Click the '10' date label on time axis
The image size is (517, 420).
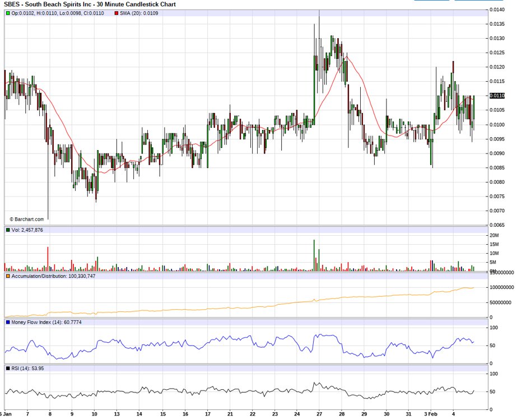pyautogui.click(x=94, y=414)
